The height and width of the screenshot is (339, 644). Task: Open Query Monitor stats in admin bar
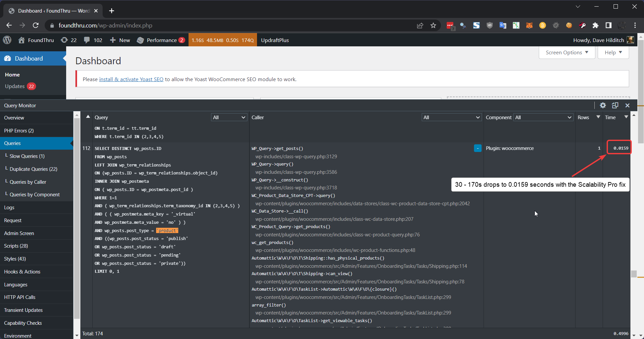pyautogui.click(x=223, y=40)
